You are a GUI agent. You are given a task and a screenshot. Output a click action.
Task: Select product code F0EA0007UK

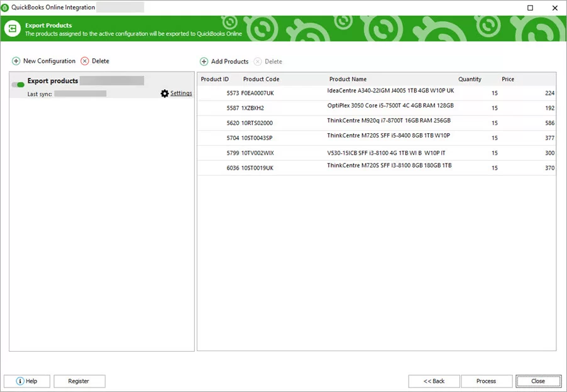(x=258, y=93)
